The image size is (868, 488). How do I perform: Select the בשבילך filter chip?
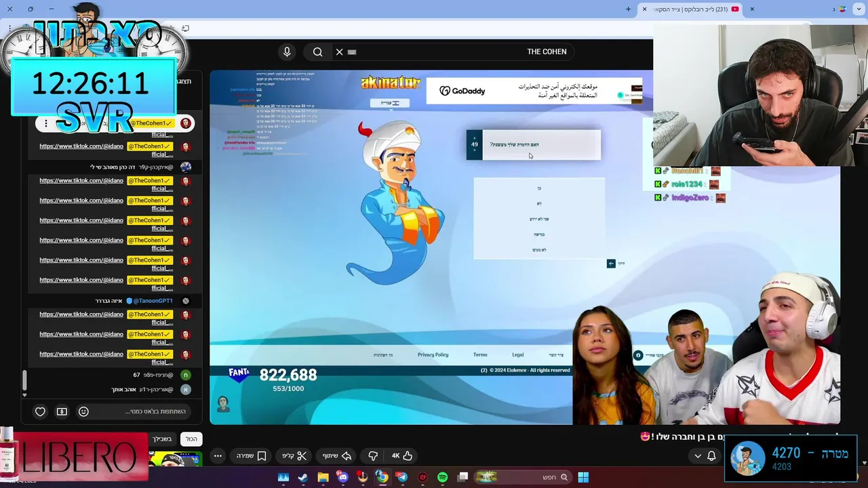[162, 439]
